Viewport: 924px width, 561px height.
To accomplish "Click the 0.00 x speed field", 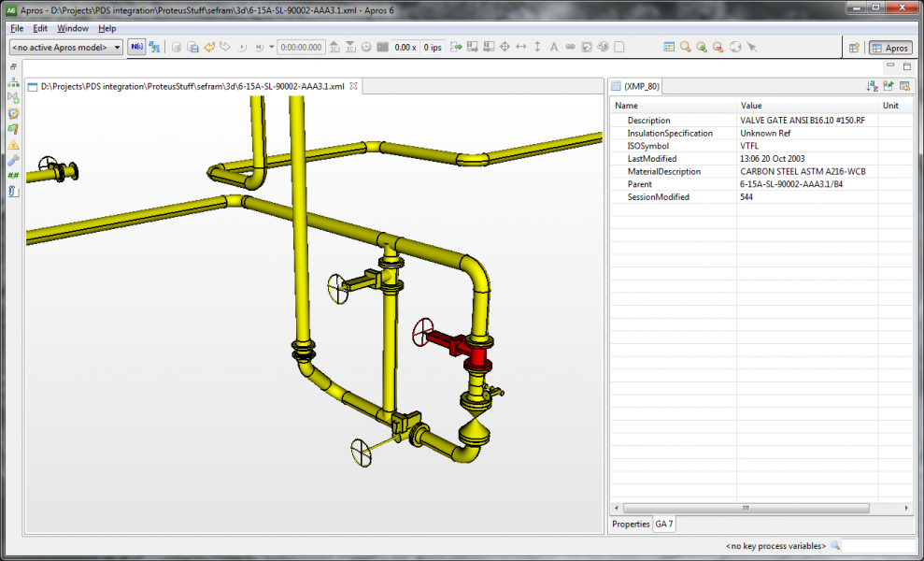I will point(405,47).
